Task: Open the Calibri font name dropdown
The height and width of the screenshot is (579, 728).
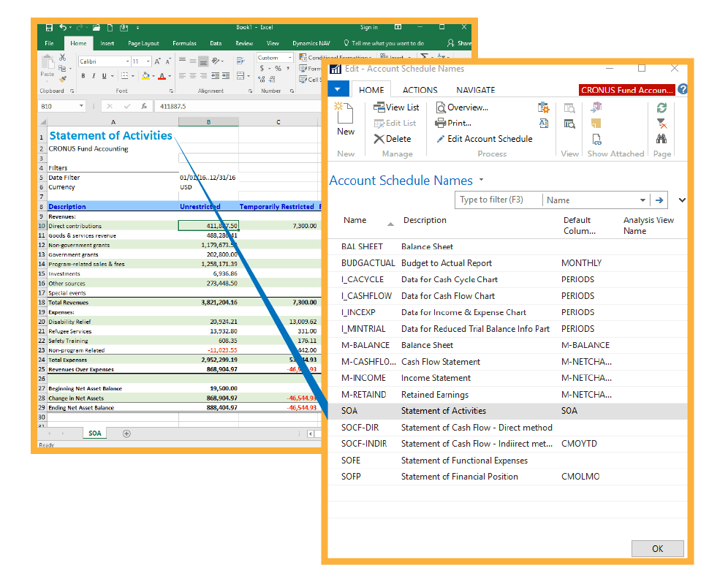Action: pyautogui.click(x=127, y=61)
